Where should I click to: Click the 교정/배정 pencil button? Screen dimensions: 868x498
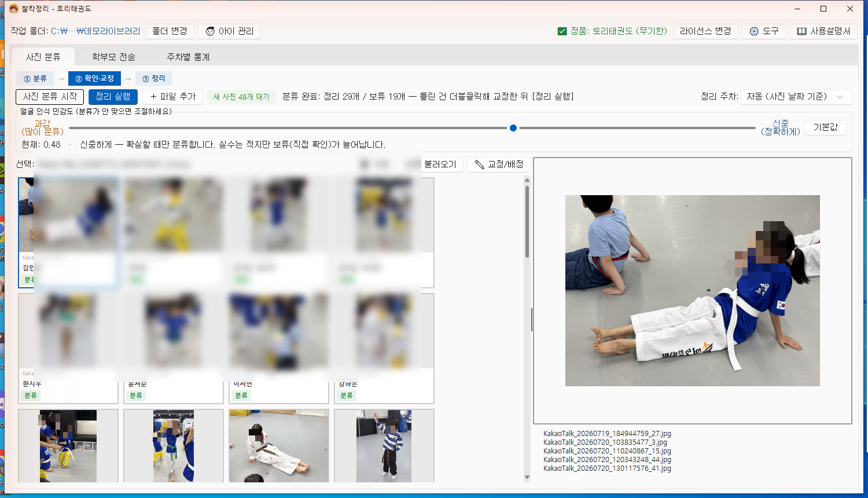499,164
